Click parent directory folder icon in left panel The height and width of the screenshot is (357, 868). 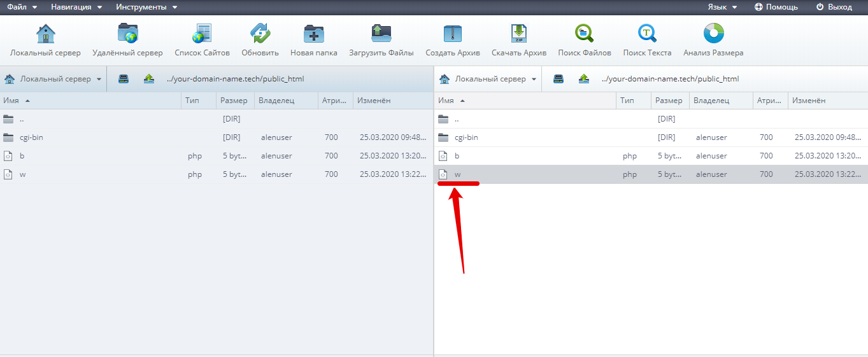(x=8, y=119)
